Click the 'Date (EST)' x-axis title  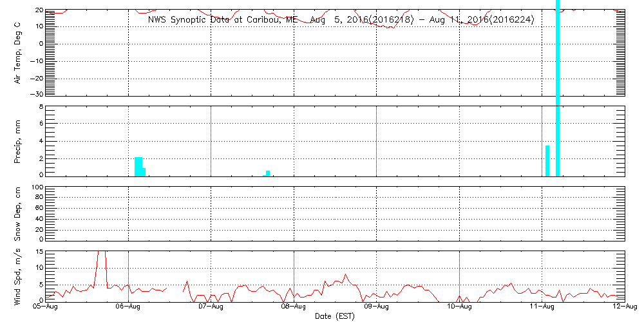point(335,316)
